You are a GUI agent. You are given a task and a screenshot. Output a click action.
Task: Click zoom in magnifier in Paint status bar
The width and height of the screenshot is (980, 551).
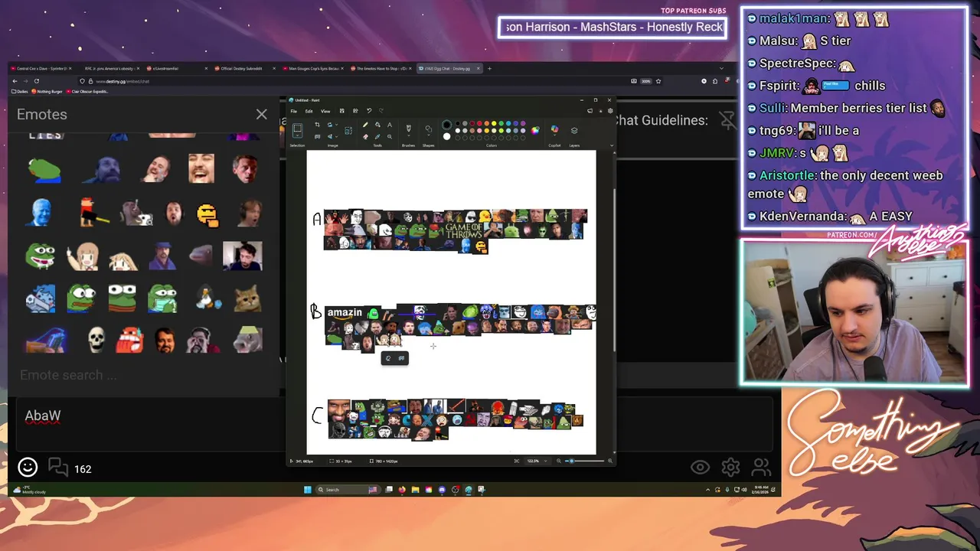(x=610, y=461)
